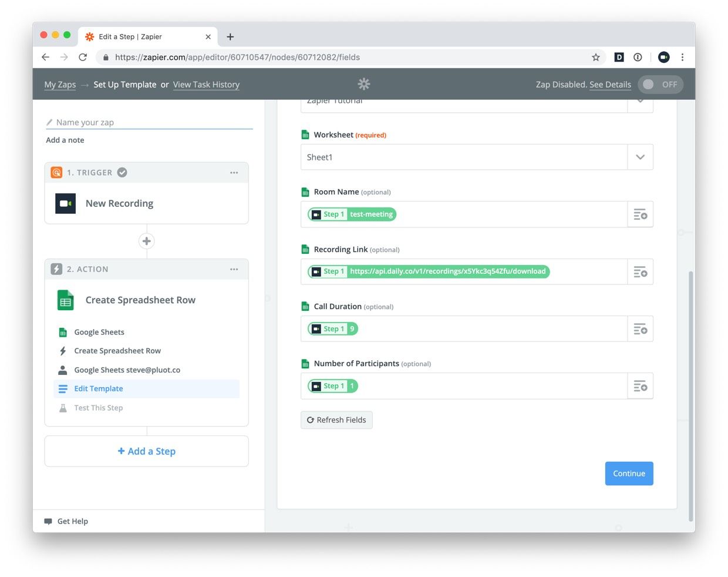Open the New Recording trigger step
This screenshot has height=577, width=728.
coord(147,203)
